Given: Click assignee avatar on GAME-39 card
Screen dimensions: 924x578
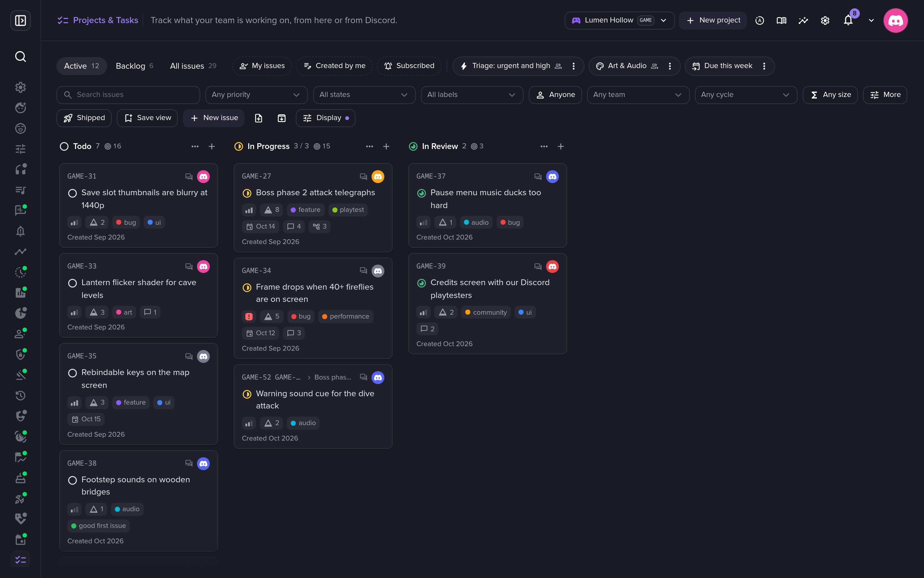Looking at the screenshot, I should [552, 267].
